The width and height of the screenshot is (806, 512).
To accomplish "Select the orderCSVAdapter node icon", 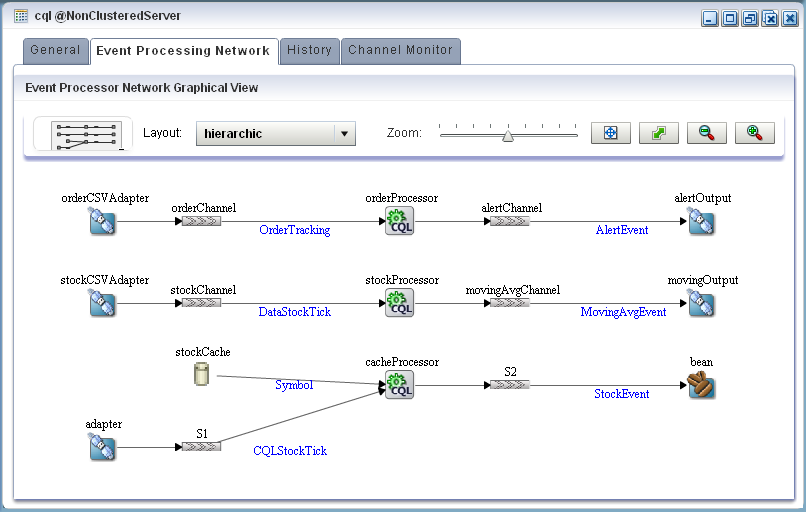I will point(102,222).
